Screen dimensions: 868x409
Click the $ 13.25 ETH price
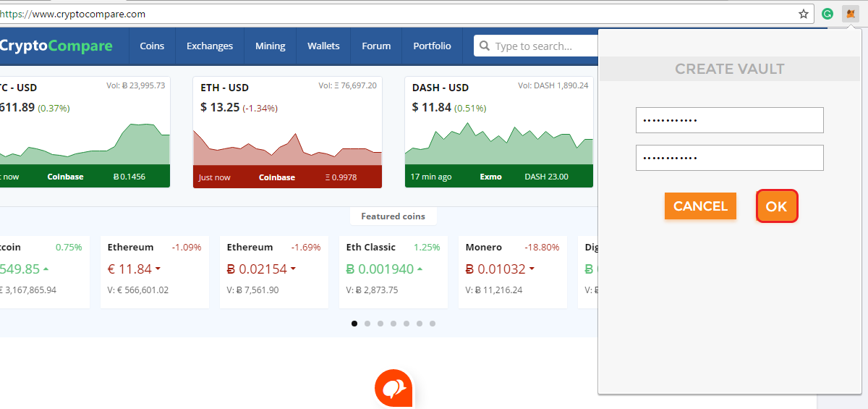(x=220, y=107)
